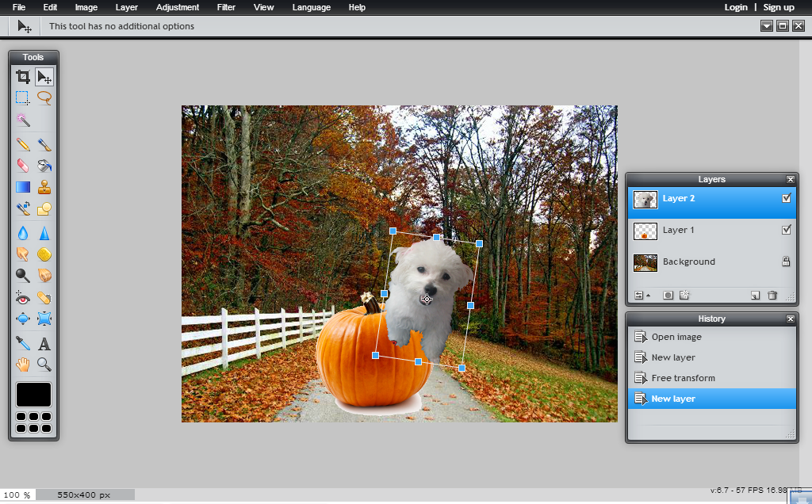Select the Lasso tool
Screen dimensions: 812x504
[x=44, y=97]
